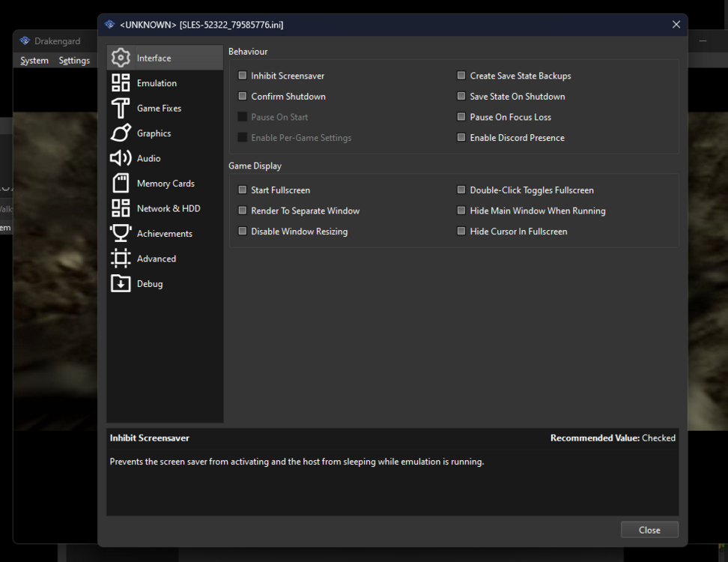Toggle the Confirm Shutdown checkbox
Viewport: 728px width, 562px height.
243,96
